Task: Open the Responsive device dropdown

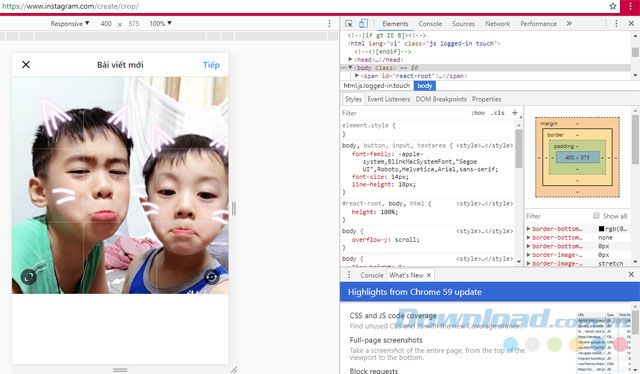Action: point(70,24)
